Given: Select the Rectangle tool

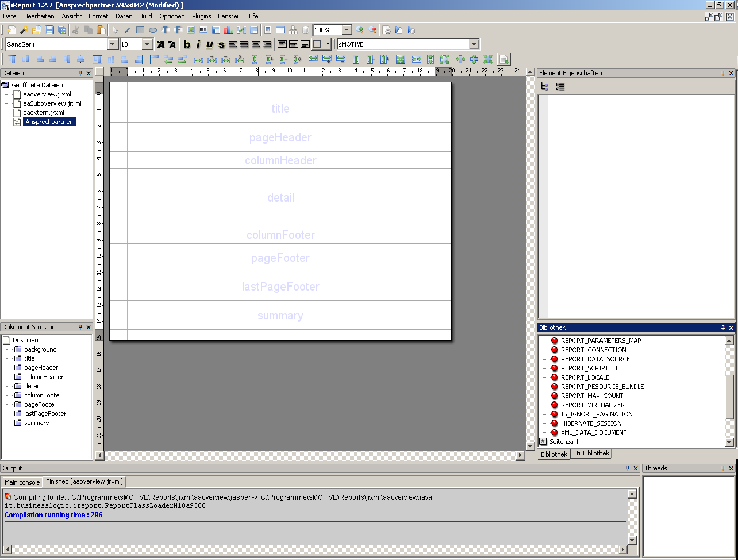Looking at the screenshot, I should click(140, 30).
